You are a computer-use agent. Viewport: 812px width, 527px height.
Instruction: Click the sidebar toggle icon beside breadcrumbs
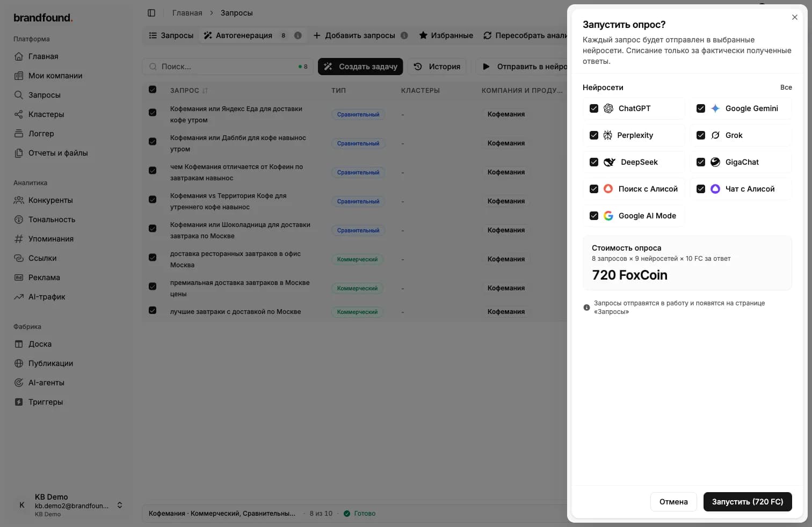click(151, 13)
